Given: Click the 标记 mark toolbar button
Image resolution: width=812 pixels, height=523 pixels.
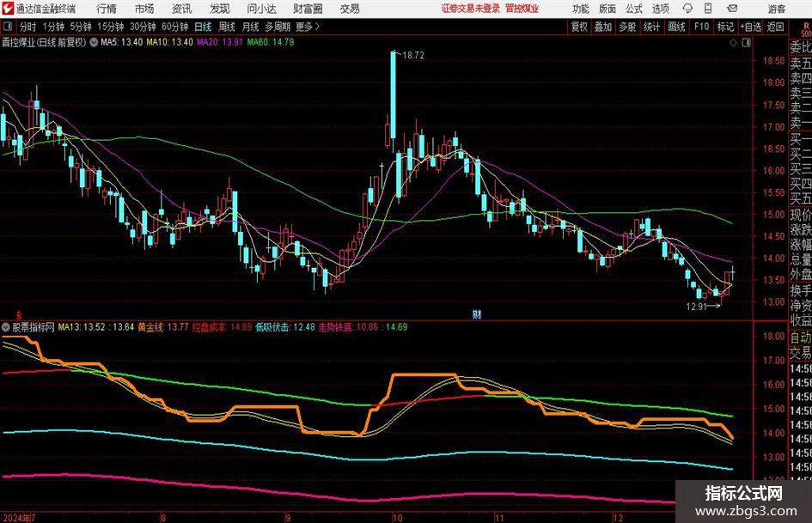Looking at the screenshot, I should 725,27.
